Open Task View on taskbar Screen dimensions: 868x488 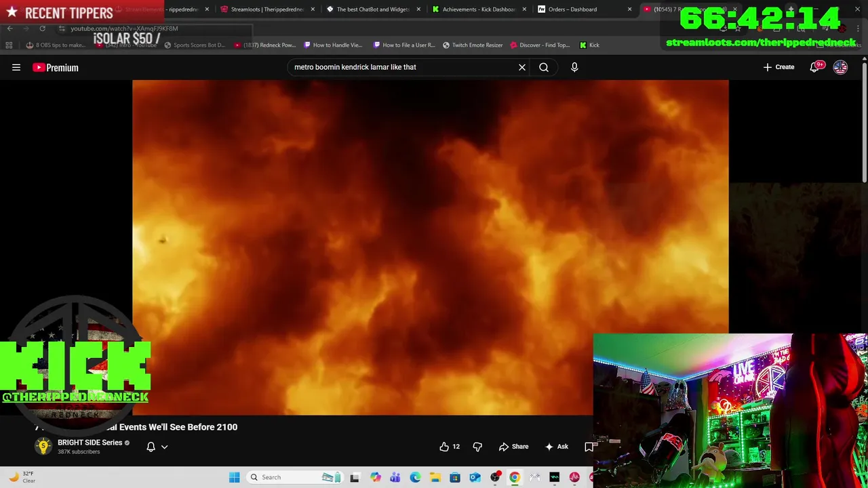tap(355, 477)
